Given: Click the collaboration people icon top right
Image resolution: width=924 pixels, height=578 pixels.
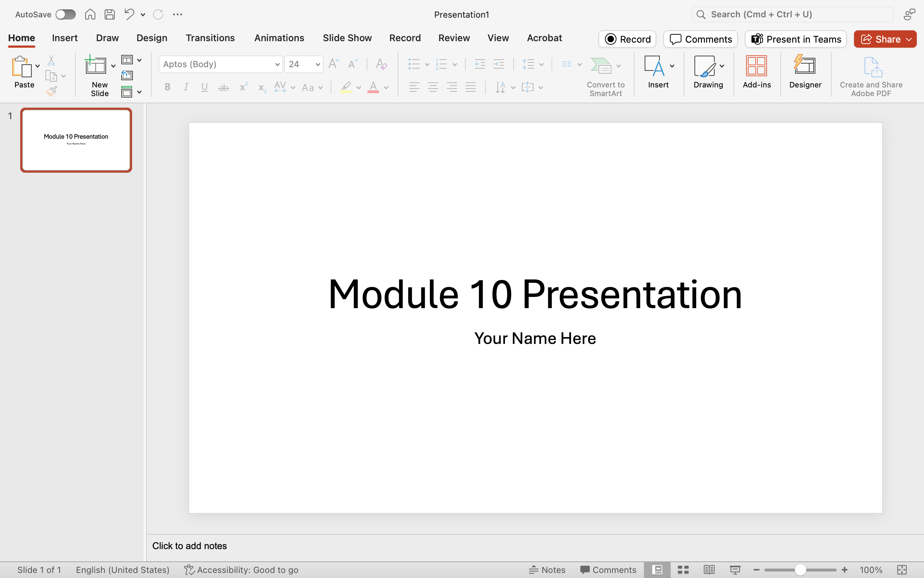Looking at the screenshot, I should pyautogui.click(x=909, y=14).
